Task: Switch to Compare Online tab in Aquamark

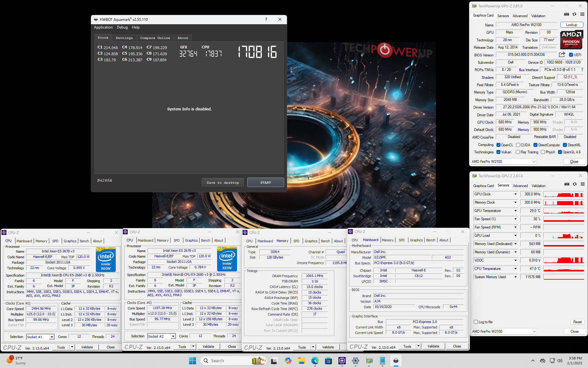Action: (155, 38)
